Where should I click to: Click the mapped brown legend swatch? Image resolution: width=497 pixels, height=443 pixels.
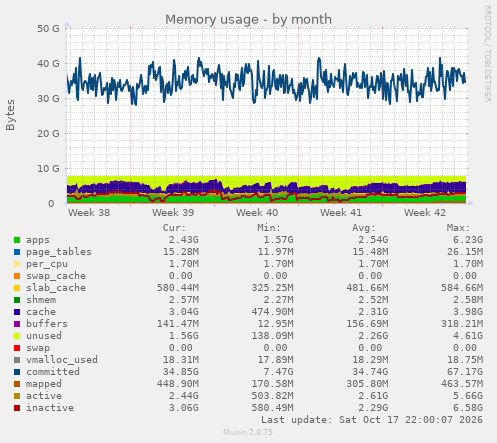(17, 384)
